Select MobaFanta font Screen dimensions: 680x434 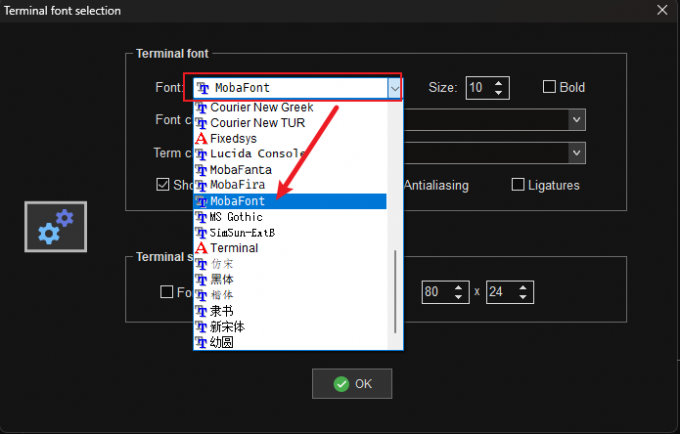[290, 170]
